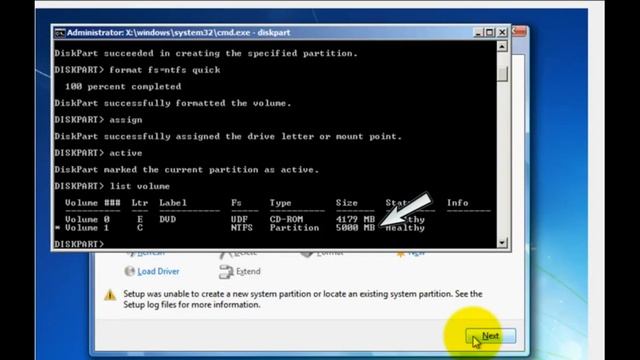Click the command prompt scrollbar thumb
This screenshot has width=640, height=360.
[x=502, y=74]
